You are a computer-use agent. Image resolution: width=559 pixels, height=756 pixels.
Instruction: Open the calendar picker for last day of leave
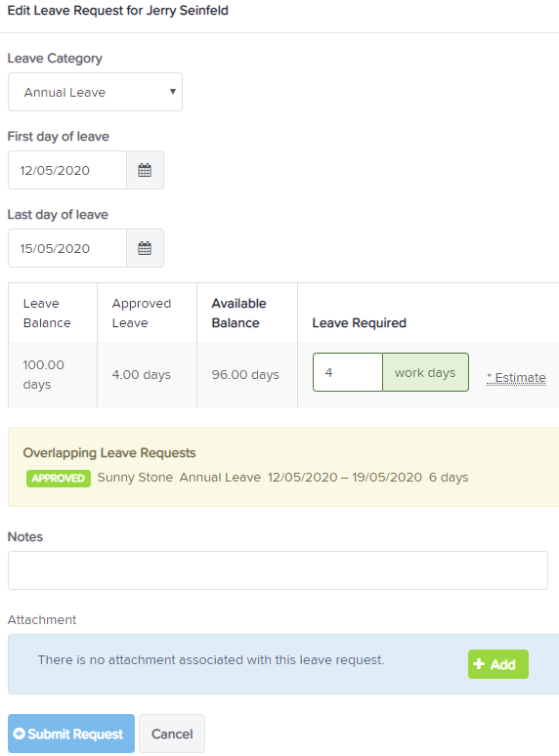point(145,248)
